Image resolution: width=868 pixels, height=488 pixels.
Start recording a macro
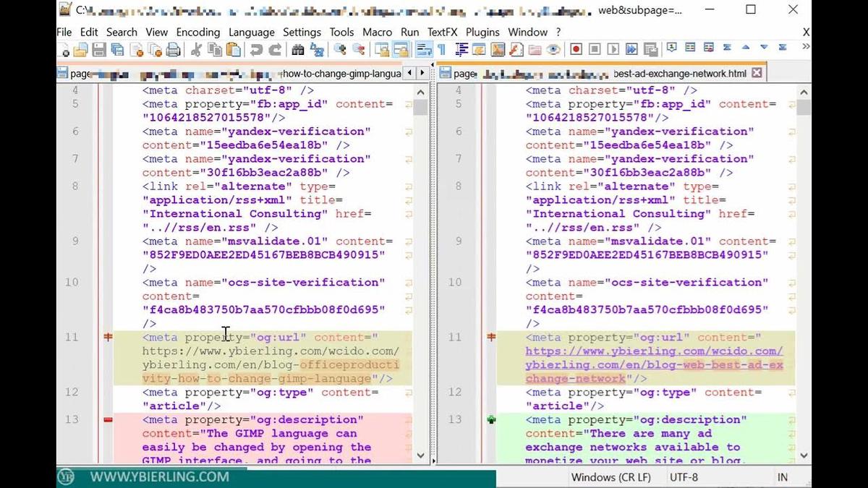pos(575,48)
